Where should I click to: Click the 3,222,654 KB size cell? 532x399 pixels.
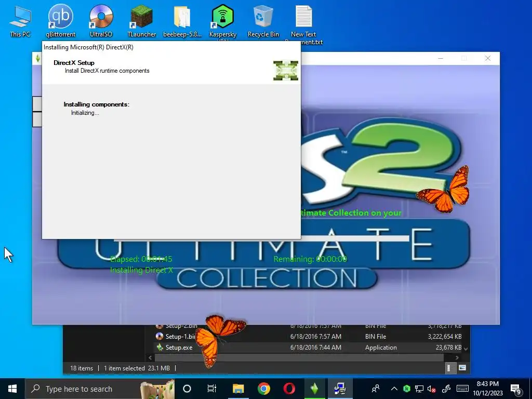point(445,337)
